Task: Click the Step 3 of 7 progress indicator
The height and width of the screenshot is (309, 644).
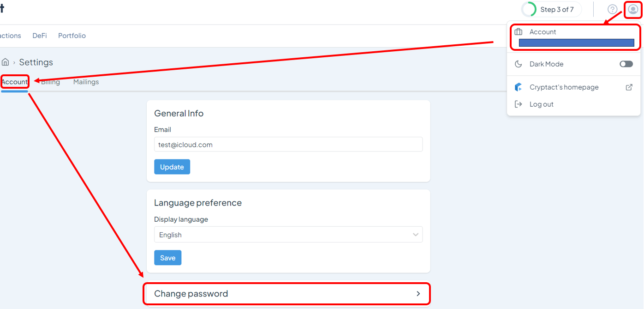Action: 551,9
